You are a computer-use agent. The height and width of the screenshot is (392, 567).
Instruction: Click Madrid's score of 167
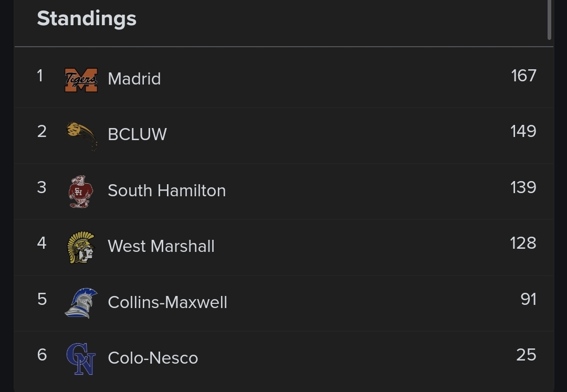coord(523,76)
